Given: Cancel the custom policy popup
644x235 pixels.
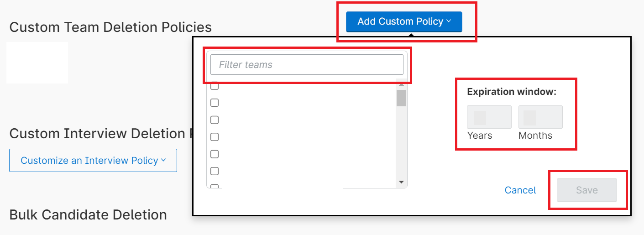Looking at the screenshot, I should click(520, 190).
